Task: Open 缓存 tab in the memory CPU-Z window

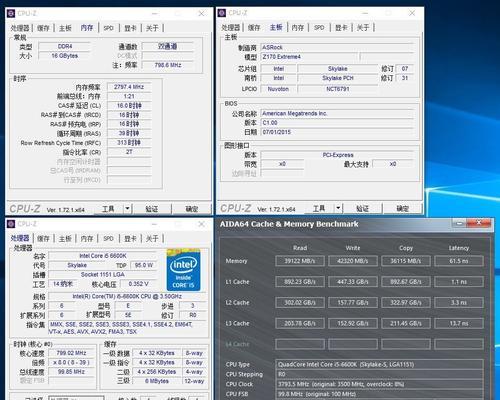Action: [43, 28]
